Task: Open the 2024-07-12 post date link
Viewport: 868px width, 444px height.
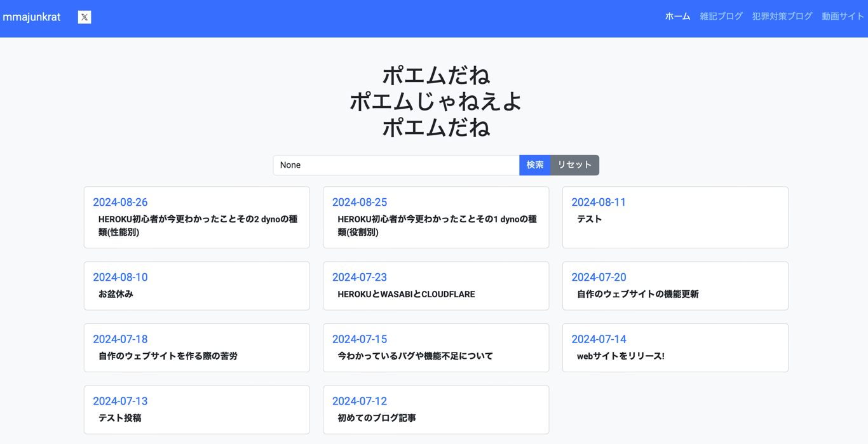Action: (360, 401)
